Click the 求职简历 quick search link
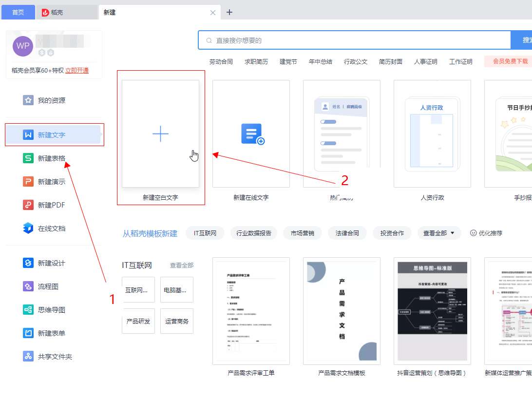532x399 pixels. [256, 62]
